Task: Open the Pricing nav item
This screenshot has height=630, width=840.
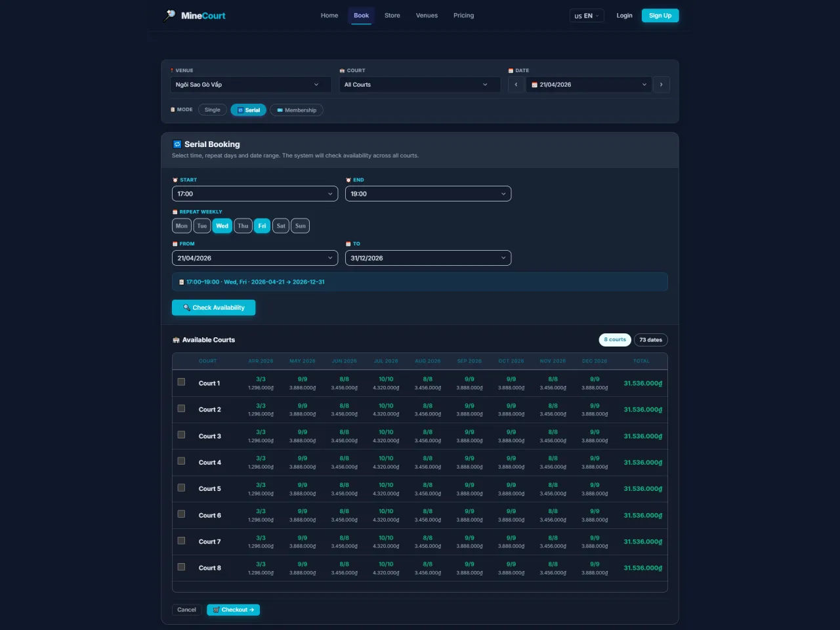Action: click(x=463, y=16)
